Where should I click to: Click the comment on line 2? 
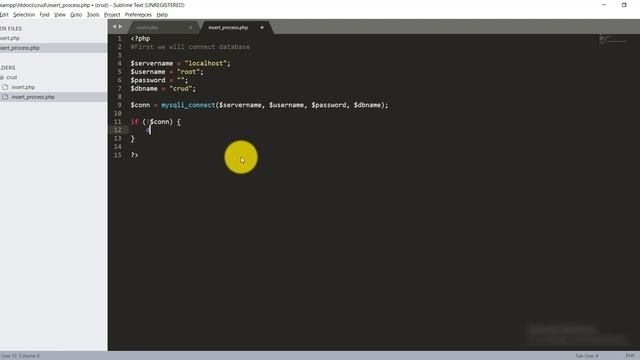(x=190, y=47)
